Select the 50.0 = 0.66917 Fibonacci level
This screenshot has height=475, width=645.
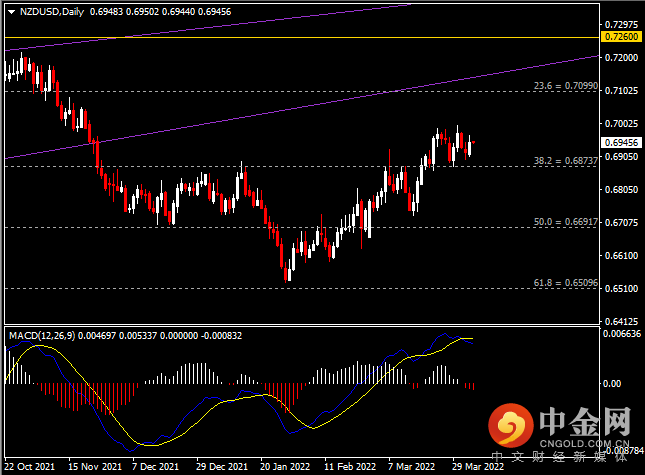point(564,222)
